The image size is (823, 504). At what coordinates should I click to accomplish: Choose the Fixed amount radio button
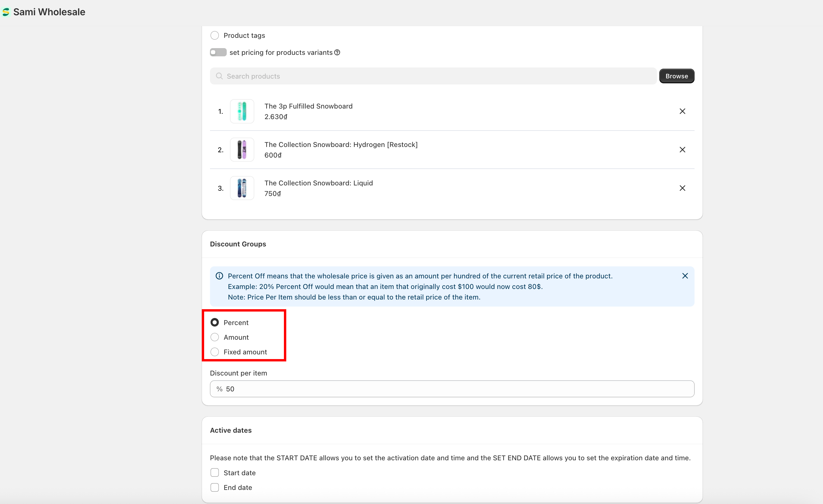click(x=215, y=352)
